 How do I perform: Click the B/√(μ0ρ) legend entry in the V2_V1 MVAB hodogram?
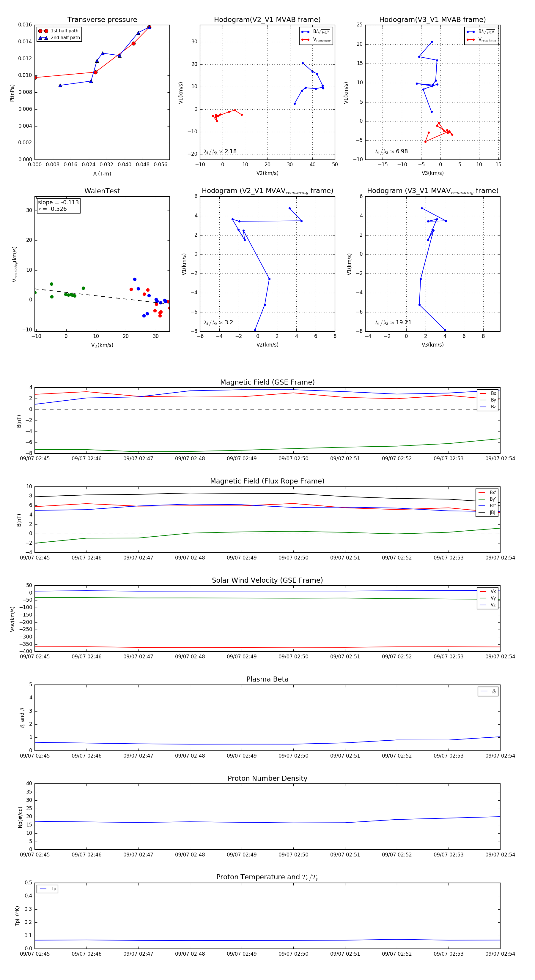click(x=316, y=32)
